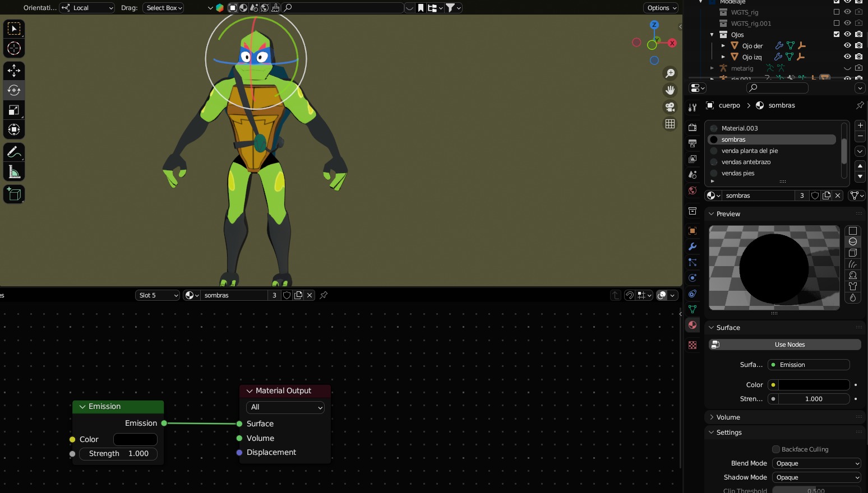Disable Ojo der in renders
The image size is (868, 493).
click(858, 45)
